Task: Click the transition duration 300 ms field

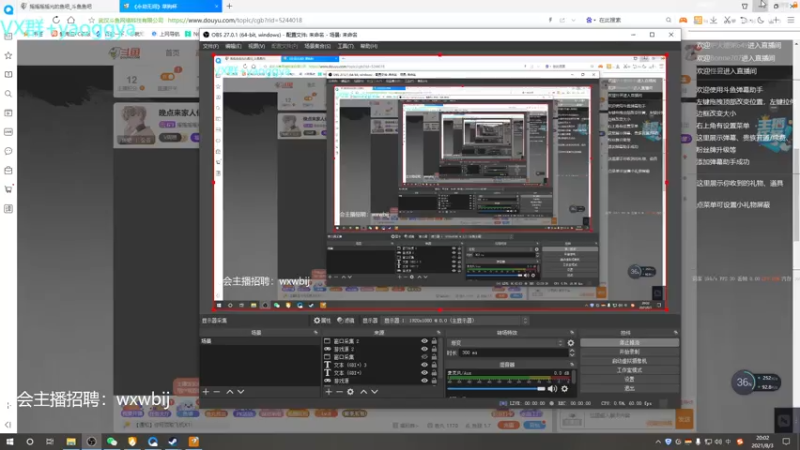Action: tap(513, 353)
